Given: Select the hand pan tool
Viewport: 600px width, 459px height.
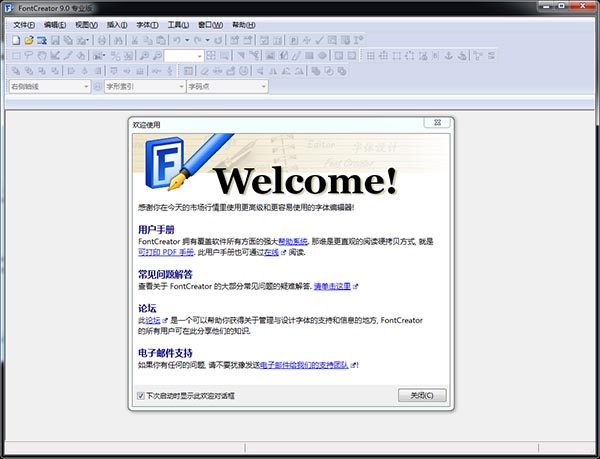Looking at the screenshot, I should [x=42, y=56].
